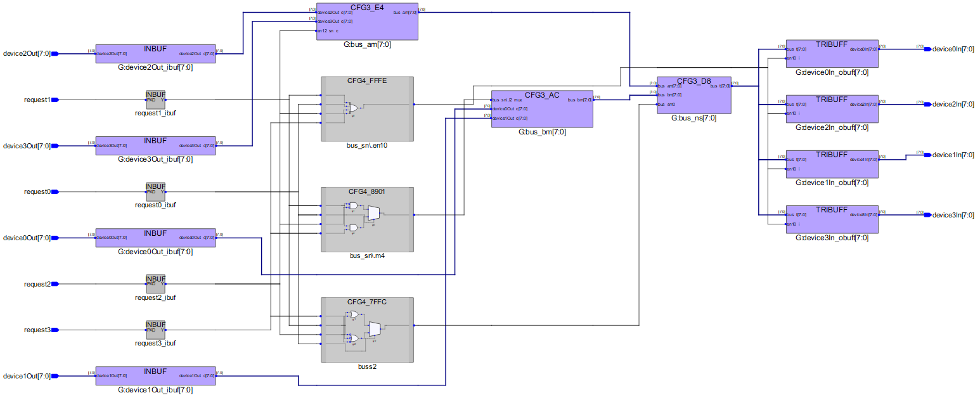Select the request3_ibuf INBUF block
Viewport: 980px width, 400px height.
coord(155,330)
